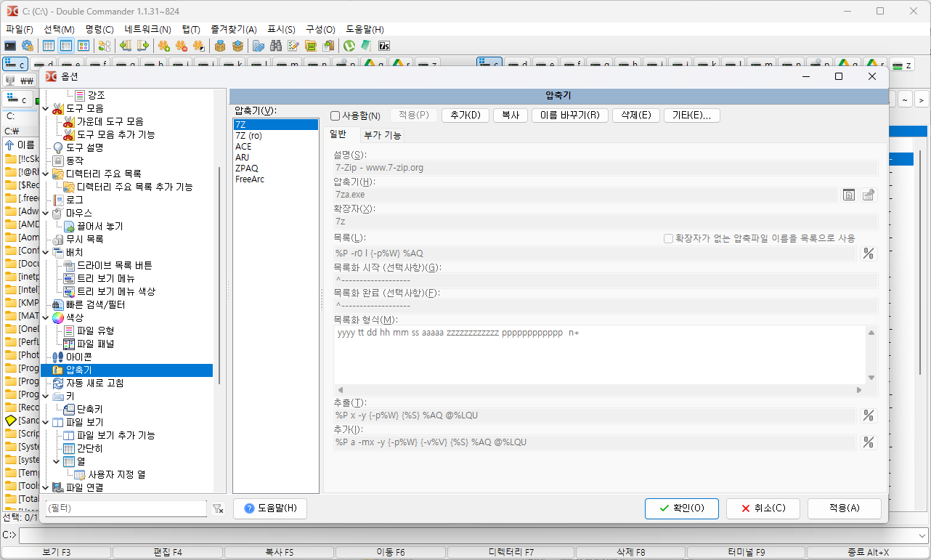Click the multi-rename tool icon
The image size is (931, 560).
tap(293, 46)
